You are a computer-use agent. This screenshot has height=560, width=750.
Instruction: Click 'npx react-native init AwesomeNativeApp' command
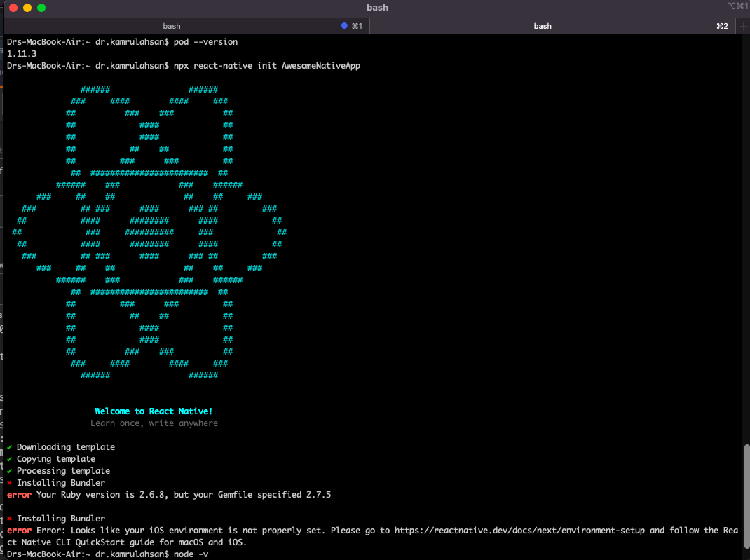[267, 65]
